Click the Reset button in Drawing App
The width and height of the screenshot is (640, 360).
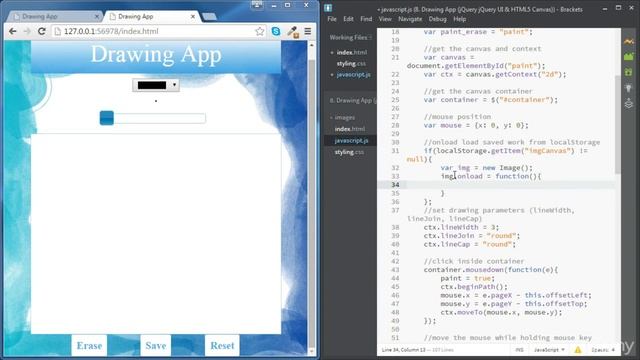[222, 345]
